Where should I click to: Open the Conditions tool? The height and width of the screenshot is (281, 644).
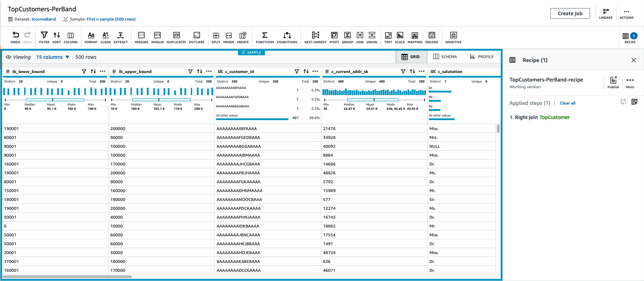coord(287,37)
